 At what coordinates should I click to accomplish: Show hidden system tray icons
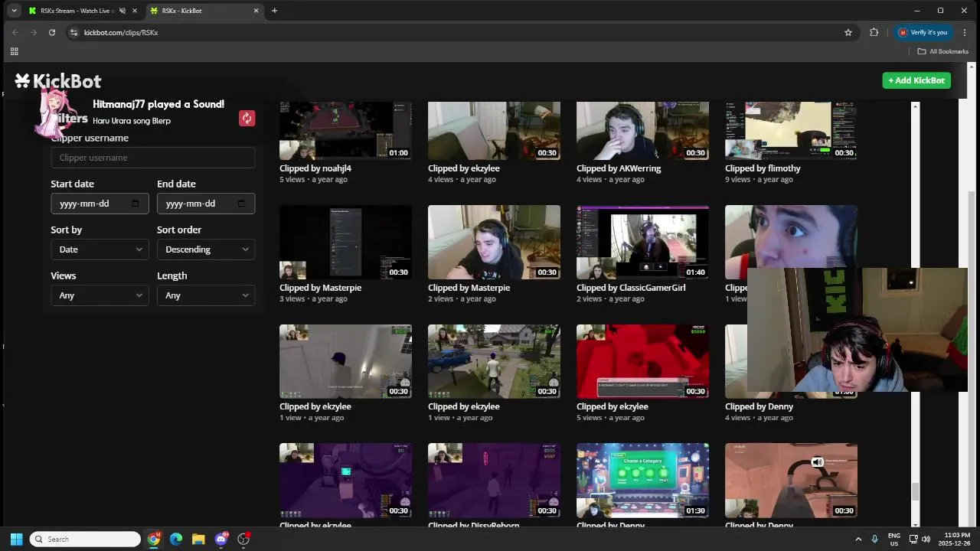858,540
